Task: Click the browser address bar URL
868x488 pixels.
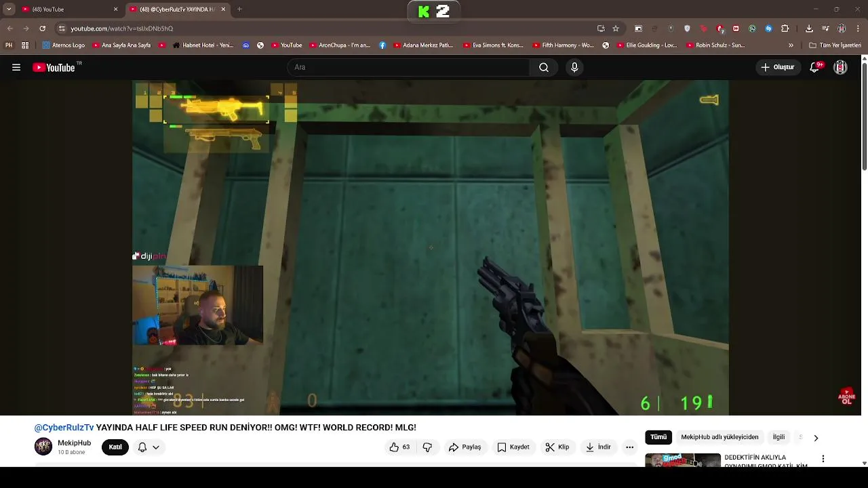Action: tap(122, 28)
